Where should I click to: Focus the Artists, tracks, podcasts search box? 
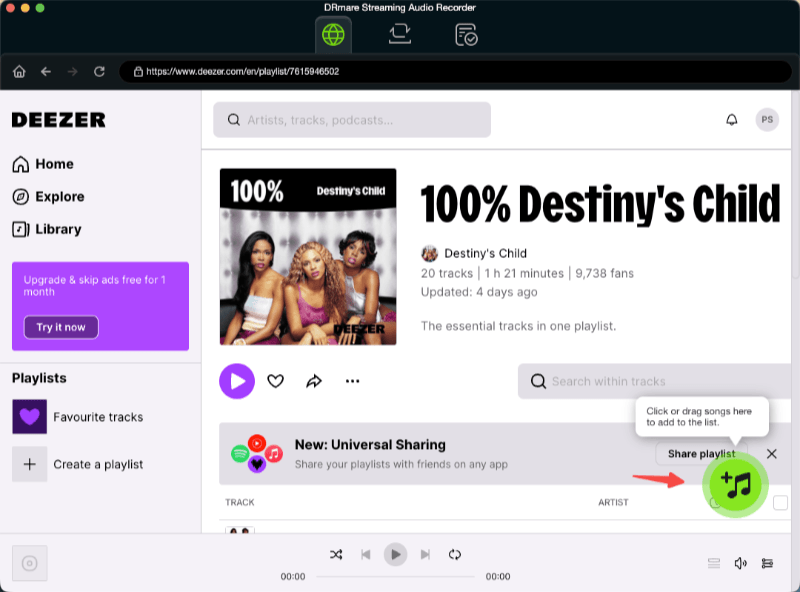point(352,120)
